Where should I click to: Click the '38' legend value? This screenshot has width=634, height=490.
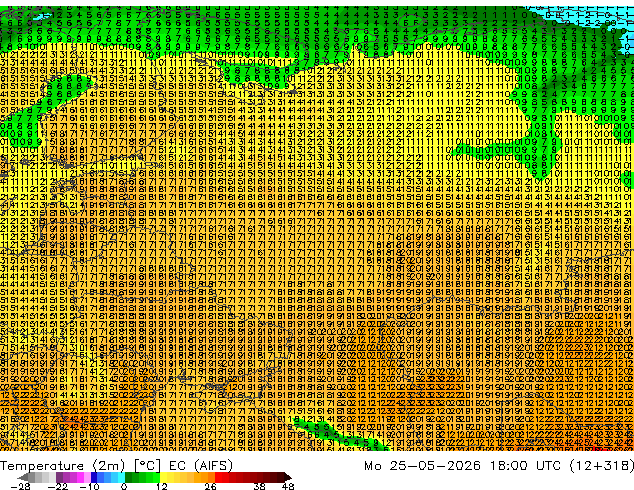click(259, 486)
